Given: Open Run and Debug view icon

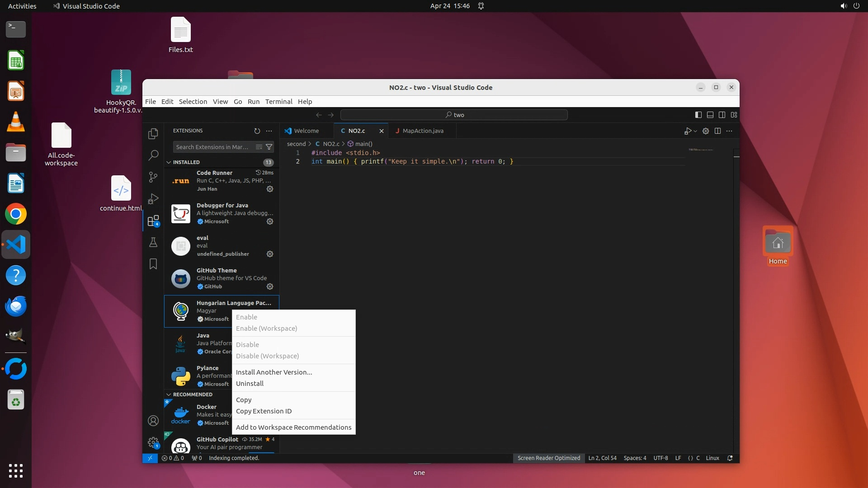Looking at the screenshot, I should [153, 199].
